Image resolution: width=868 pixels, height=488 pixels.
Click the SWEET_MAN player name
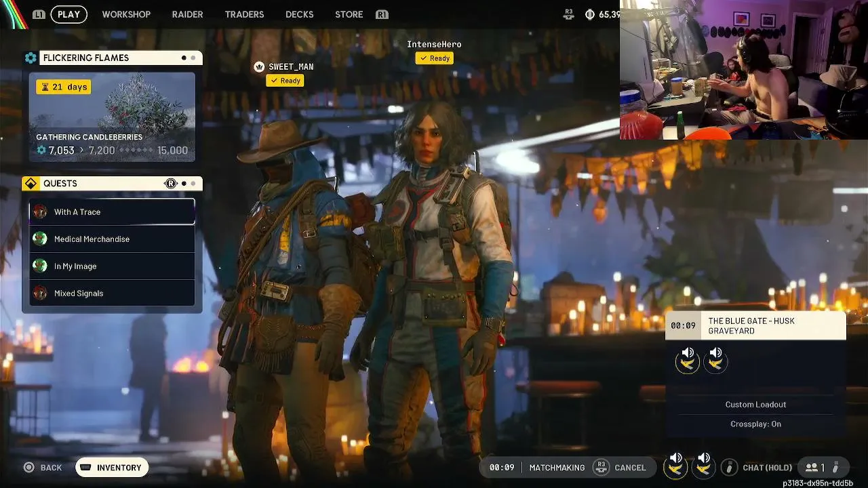click(291, 66)
